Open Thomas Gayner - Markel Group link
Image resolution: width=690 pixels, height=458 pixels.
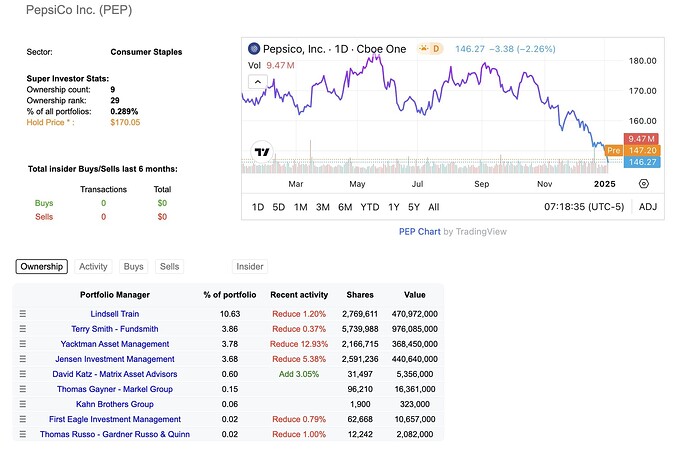pos(114,389)
